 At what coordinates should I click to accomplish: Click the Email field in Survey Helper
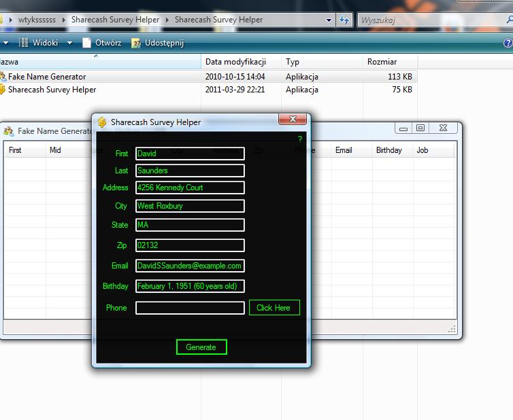[190, 266]
